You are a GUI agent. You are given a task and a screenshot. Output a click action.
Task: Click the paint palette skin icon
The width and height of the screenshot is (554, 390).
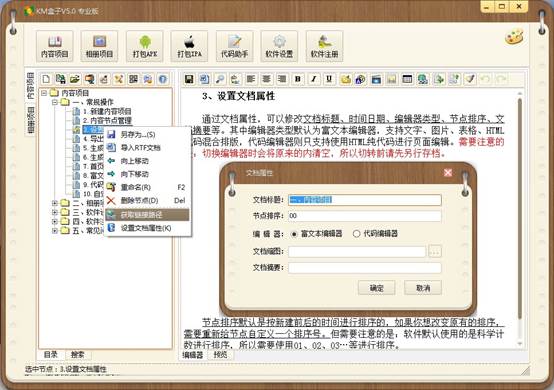point(514,37)
